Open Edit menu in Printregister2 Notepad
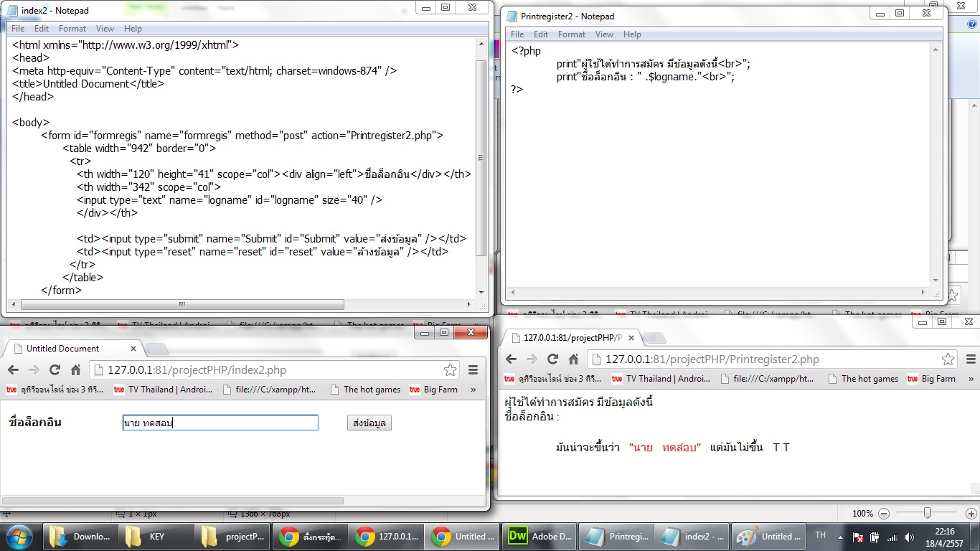Viewport: 980px width, 551px height. tap(541, 34)
